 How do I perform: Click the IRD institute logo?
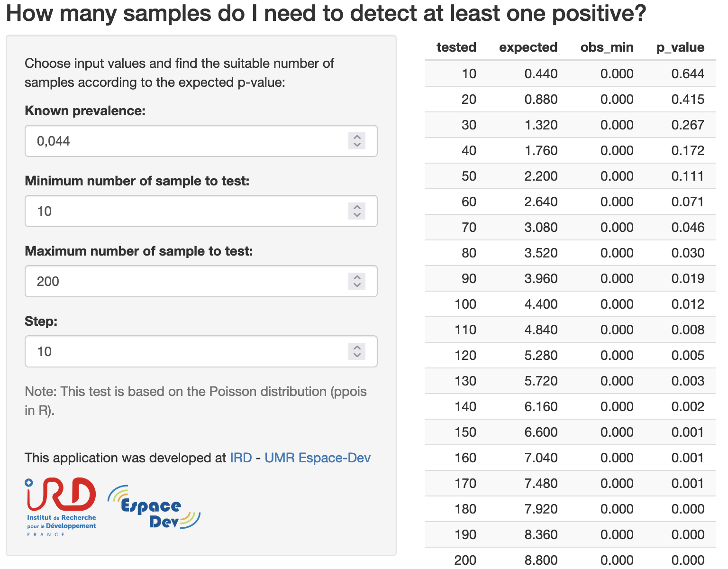61,507
